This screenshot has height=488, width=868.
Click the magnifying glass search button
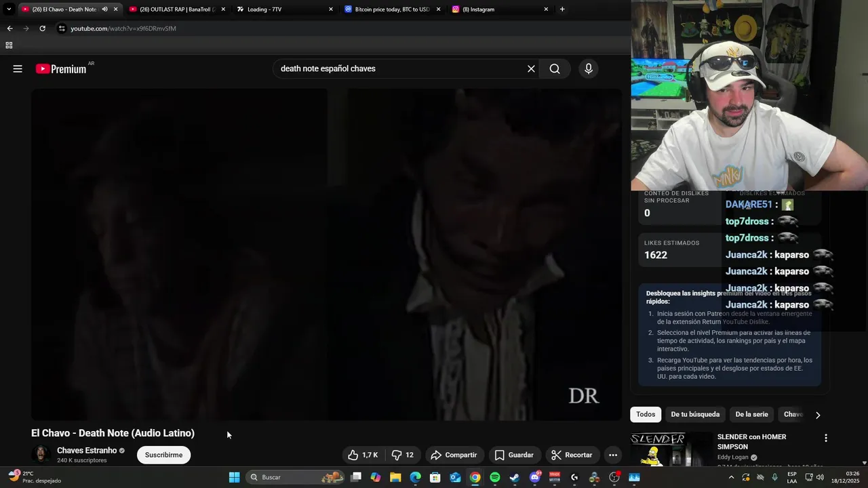pyautogui.click(x=555, y=68)
